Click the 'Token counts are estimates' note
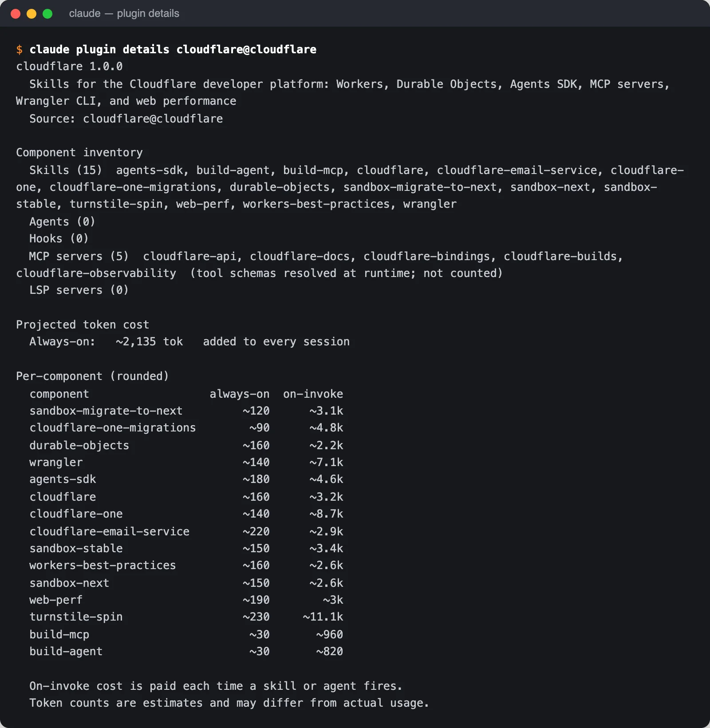 [x=229, y=703]
